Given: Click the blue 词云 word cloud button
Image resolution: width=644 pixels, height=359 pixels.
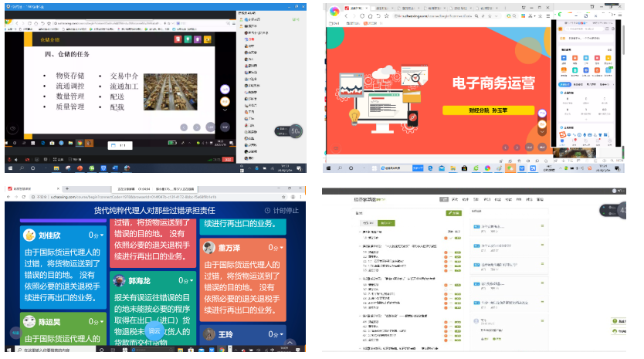Looking at the screenshot, I should (x=154, y=330).
